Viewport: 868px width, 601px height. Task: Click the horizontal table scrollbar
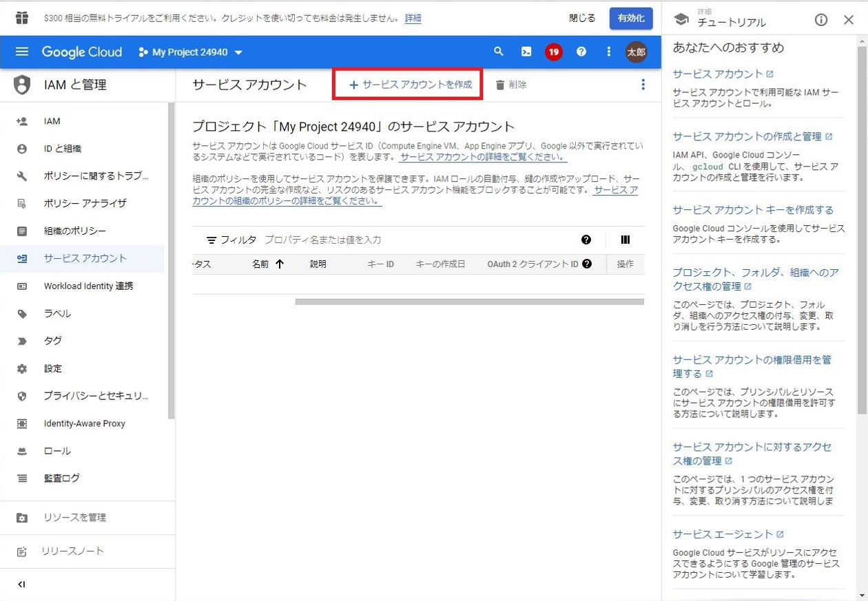pos(470,302)
